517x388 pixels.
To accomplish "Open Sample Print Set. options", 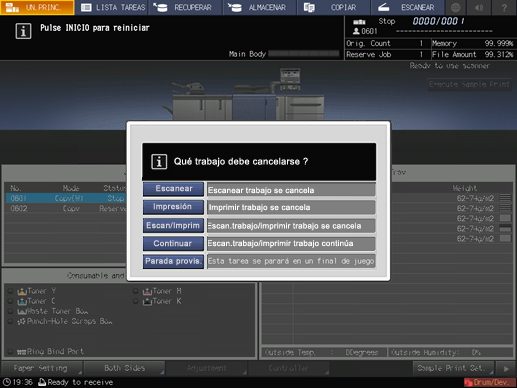I will (453, 368).
